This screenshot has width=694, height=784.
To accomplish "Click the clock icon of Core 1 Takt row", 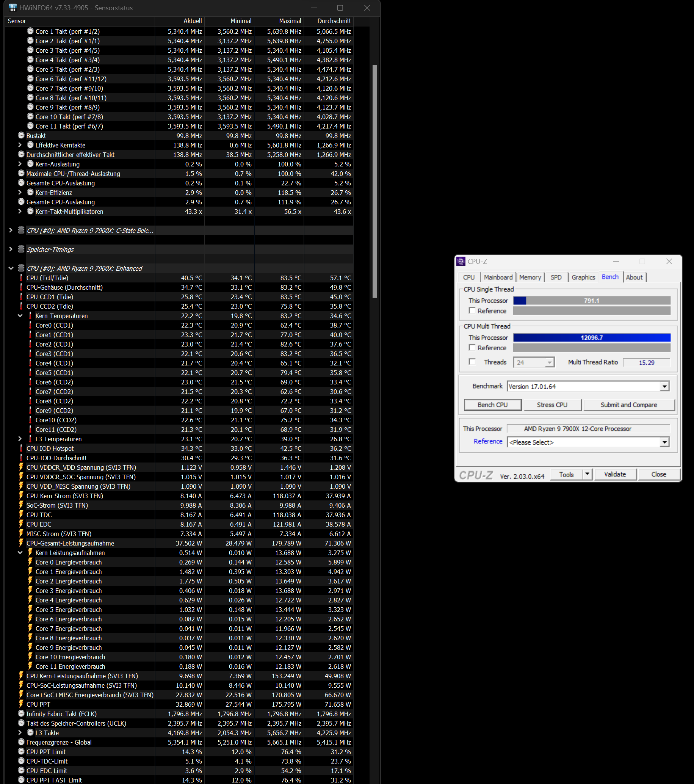I will click(x=30, y=31).
